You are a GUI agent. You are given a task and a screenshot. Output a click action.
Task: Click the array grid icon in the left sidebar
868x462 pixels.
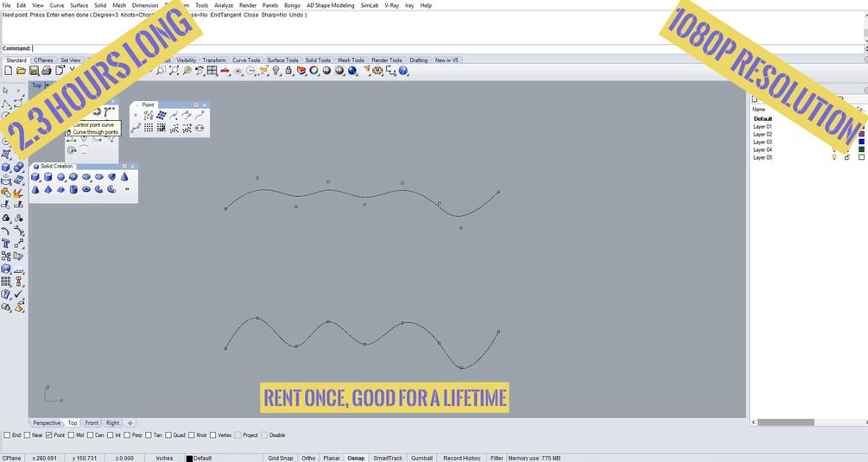tap(6, 282)
